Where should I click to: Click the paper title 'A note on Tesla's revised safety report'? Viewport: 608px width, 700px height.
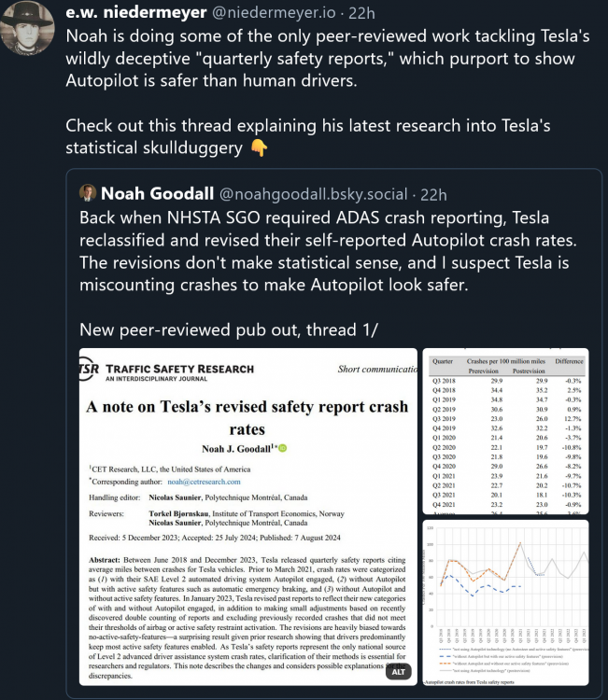247,416
